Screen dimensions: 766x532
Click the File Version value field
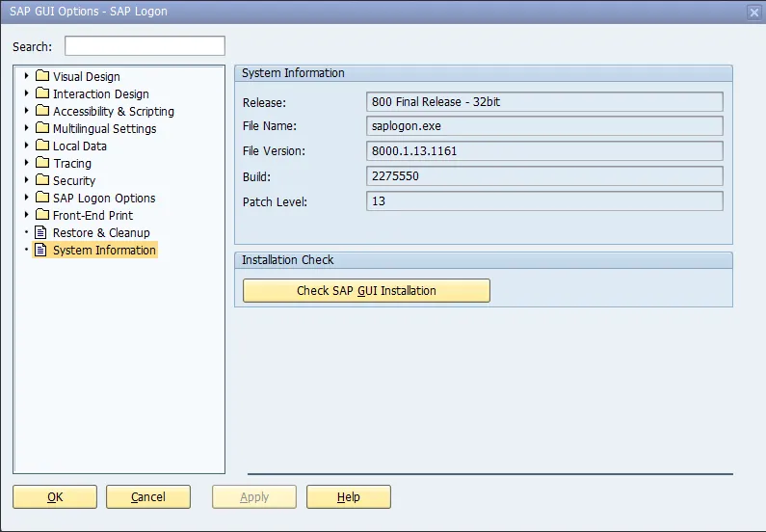(544, 150)
